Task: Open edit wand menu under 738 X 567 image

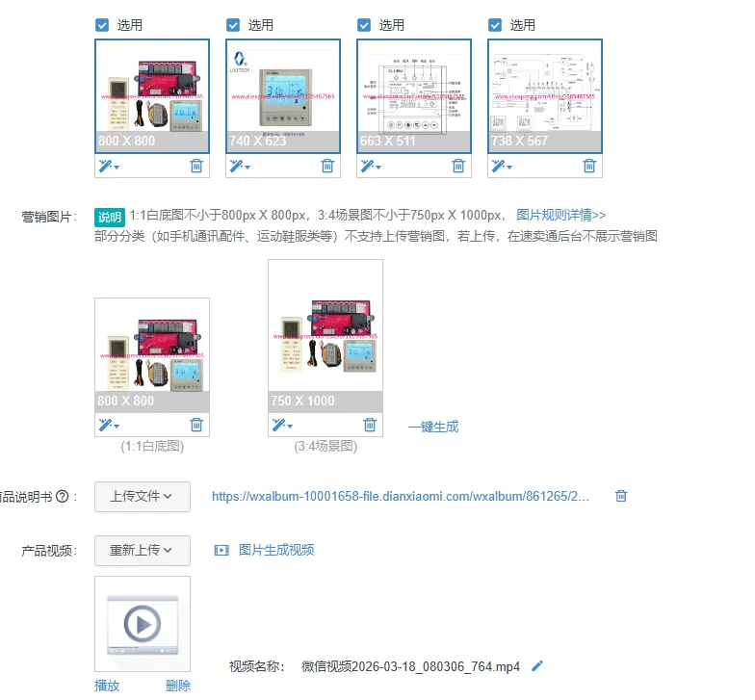Action: (x=502, y=166)
